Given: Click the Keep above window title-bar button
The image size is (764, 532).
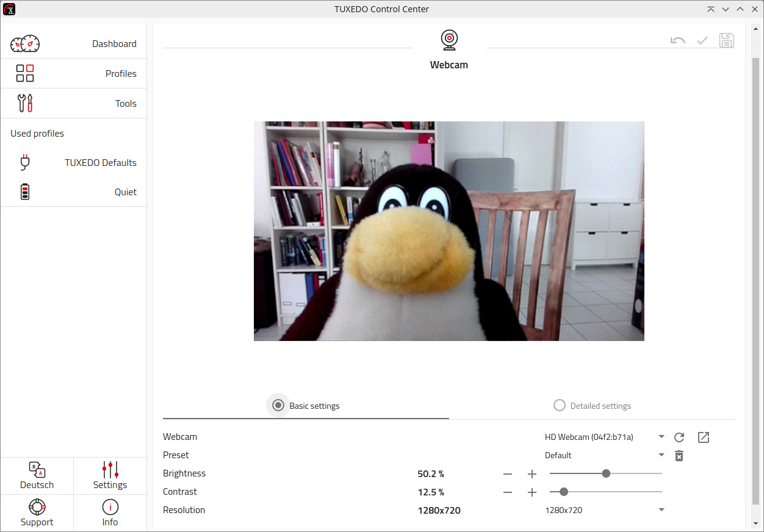Looking at the screenshot, I should pos(711,9).
